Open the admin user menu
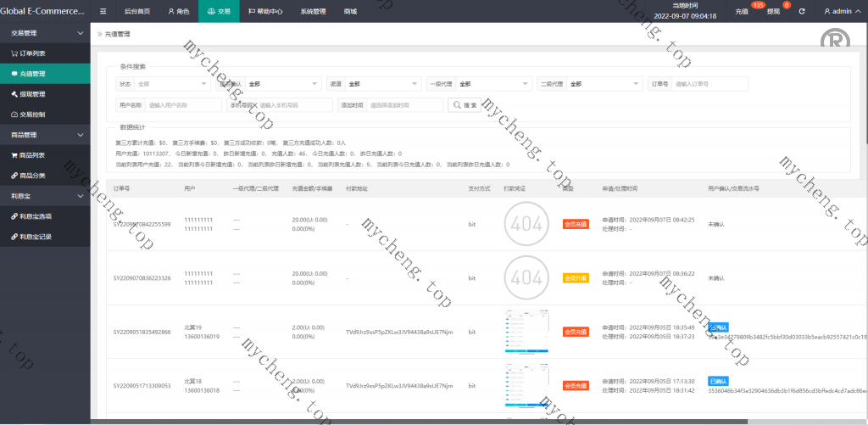The width and height of the screenshot is (868, 425). [x=841, y=12]
